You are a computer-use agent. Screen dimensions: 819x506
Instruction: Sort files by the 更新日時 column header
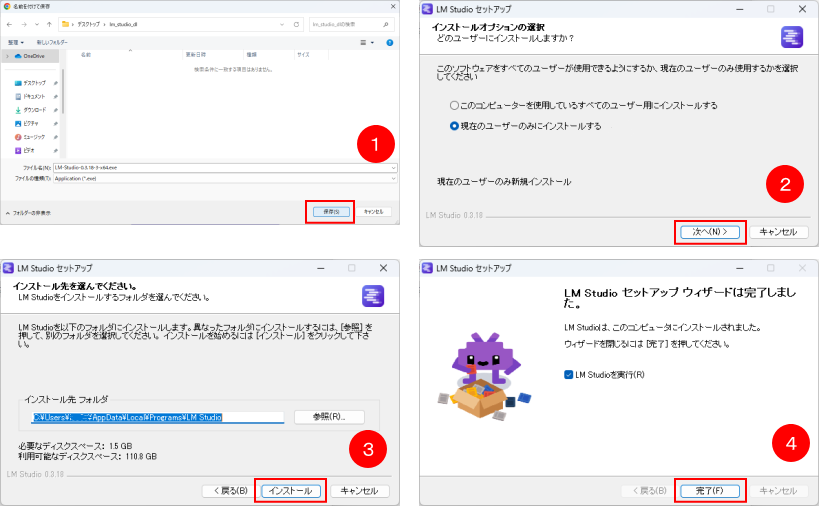click(196, 55)
